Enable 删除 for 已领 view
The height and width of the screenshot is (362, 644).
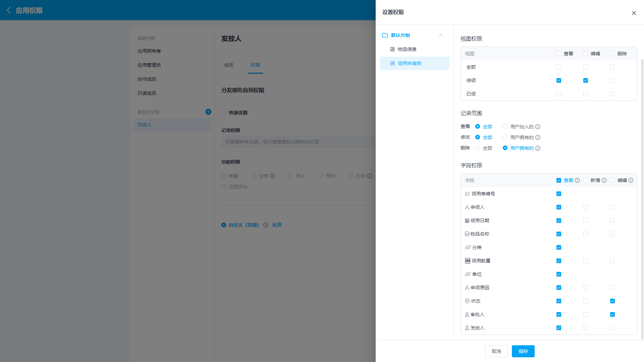612,94
